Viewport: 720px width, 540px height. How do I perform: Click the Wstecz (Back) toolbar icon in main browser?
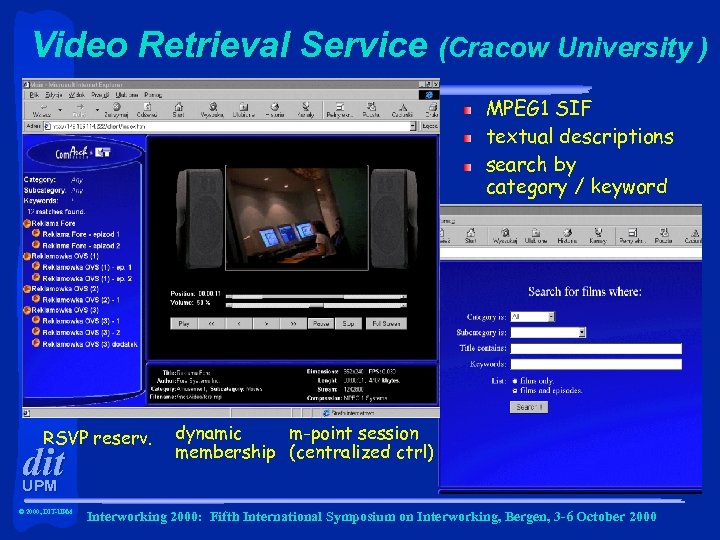pyautogui.click(x=42, y=110)
